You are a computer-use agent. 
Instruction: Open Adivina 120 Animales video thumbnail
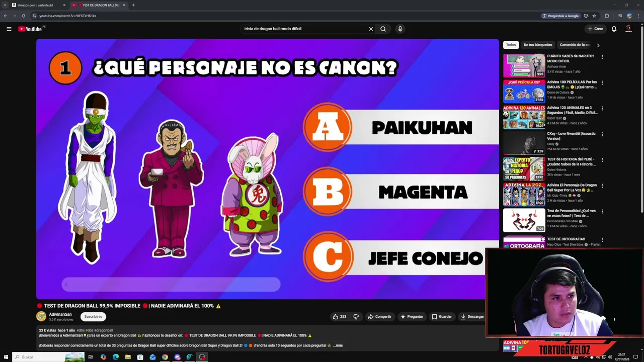524,117
